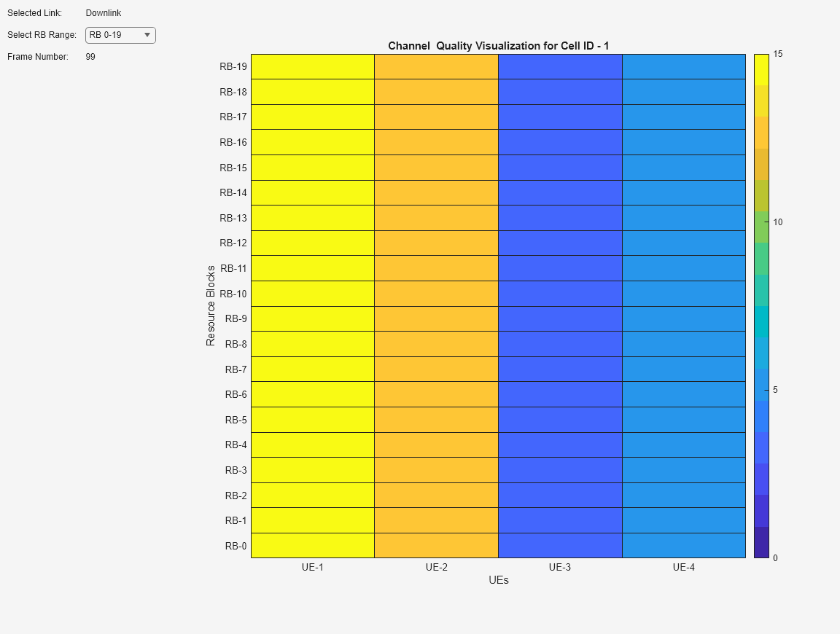Click the yellow cell for UE-1 at RB-19
This screenshot has width=840, height=634.
313,66
